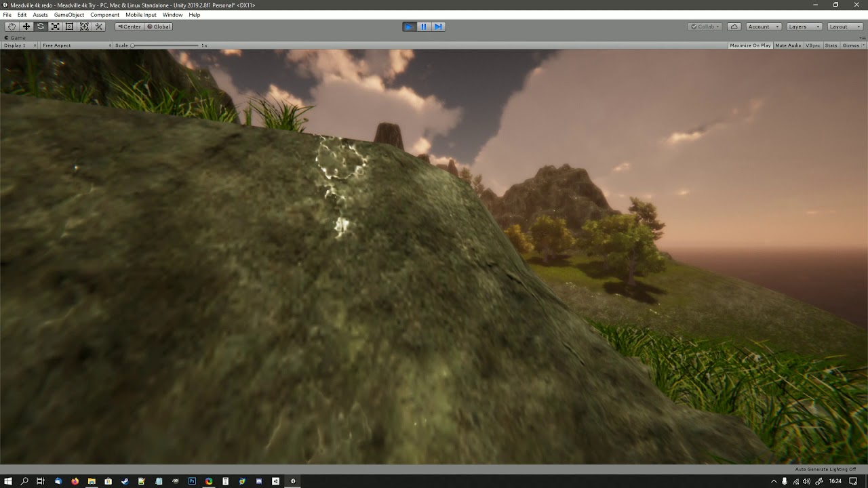868x488 pixels.
Task: Launch Firefox from the taskbar
Action: click(x=75, y=481)
